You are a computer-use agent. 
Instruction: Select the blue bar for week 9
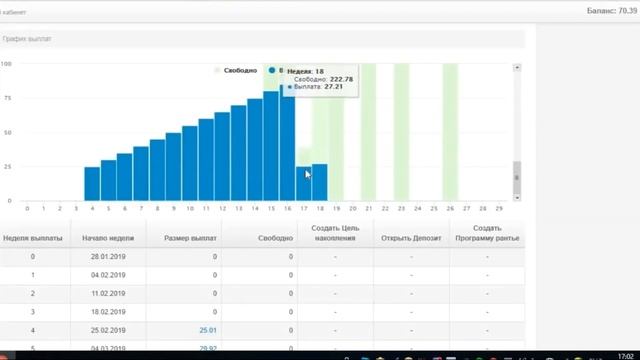tap(173, 167)
